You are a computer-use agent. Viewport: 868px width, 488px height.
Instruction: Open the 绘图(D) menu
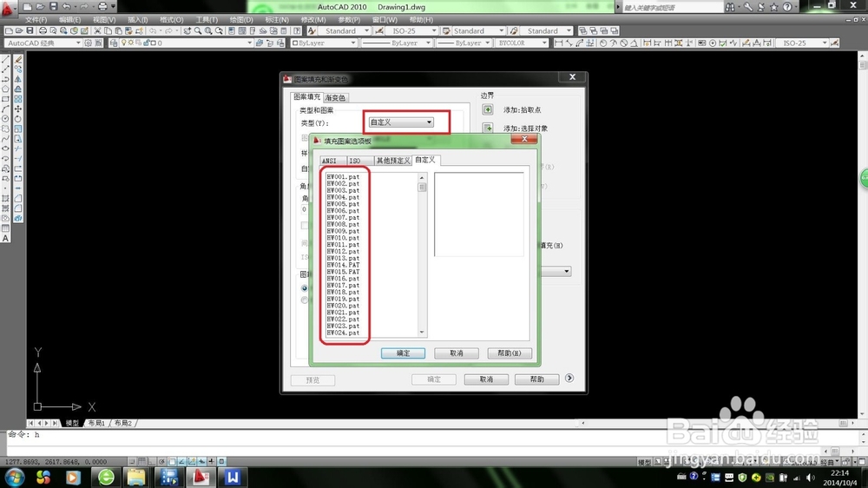240,19
